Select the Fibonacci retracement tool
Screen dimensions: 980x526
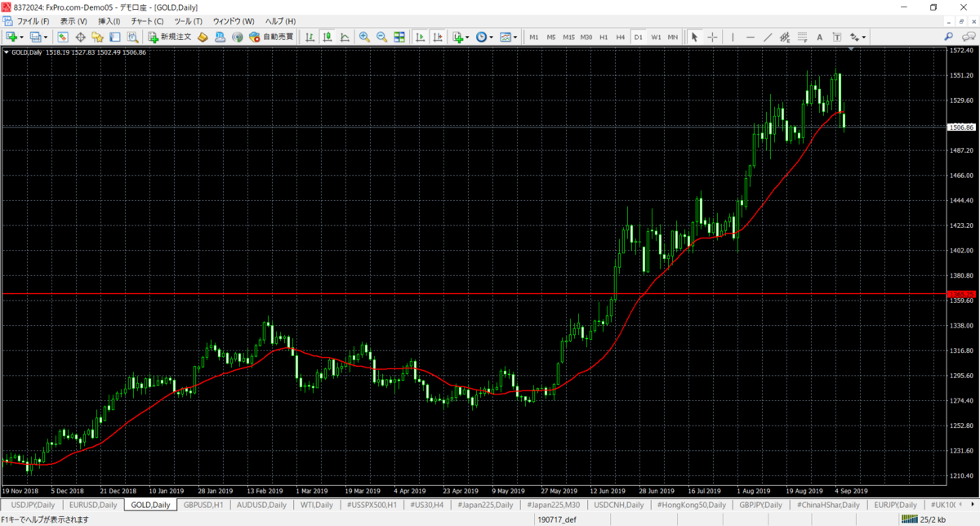(x=803, y=37)
